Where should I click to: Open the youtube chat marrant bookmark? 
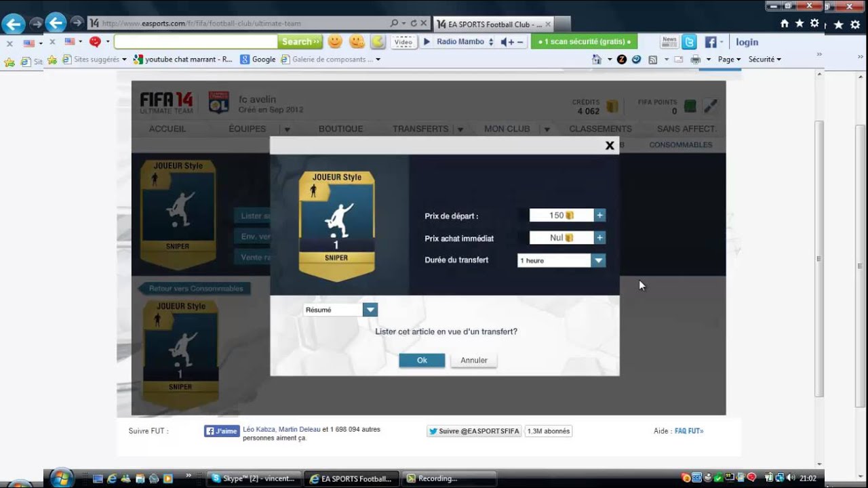coord(183,60)
